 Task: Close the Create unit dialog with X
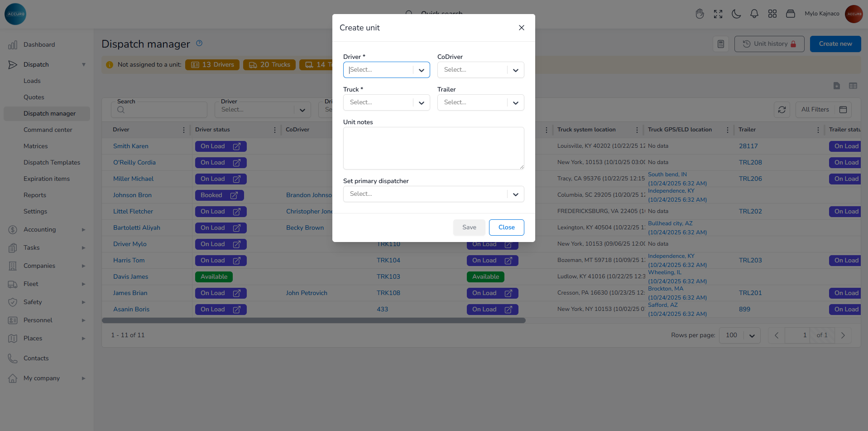click(x=522, y=28)
